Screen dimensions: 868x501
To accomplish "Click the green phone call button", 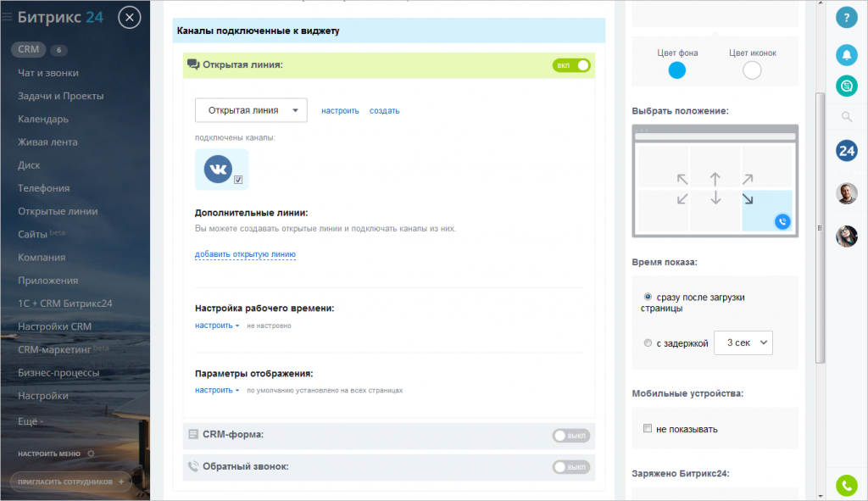I will (847, 486).
